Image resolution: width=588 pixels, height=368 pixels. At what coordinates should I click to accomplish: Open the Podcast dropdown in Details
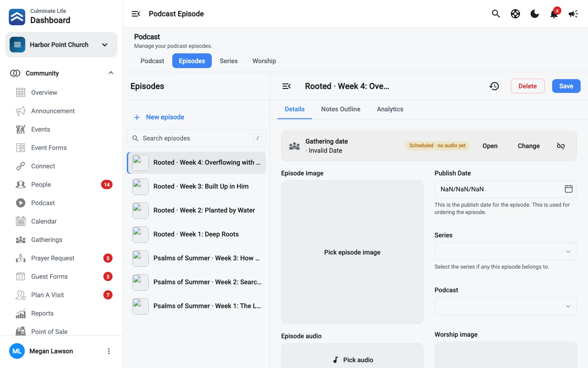coord(506,306)
